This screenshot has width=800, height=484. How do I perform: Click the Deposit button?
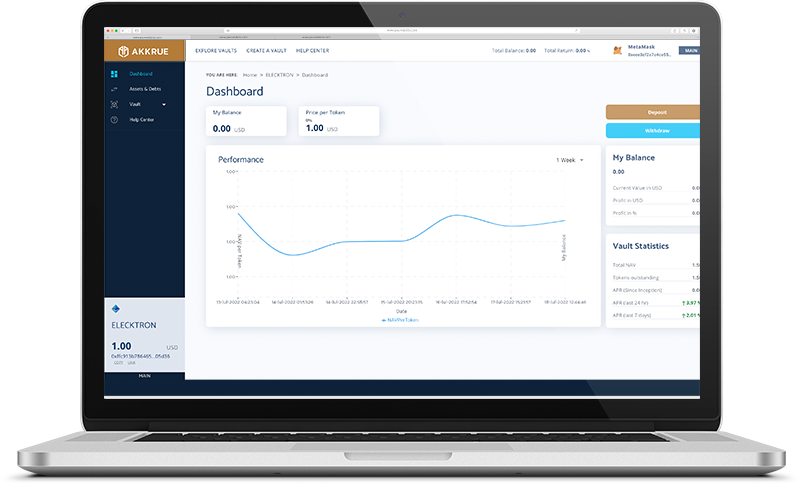point(653,112)
